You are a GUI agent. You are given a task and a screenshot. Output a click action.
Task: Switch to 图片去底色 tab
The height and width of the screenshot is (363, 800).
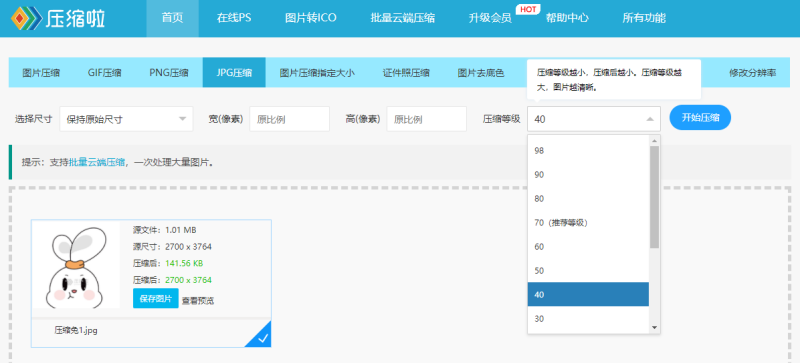pyautogui.click(x=481, y=72)
